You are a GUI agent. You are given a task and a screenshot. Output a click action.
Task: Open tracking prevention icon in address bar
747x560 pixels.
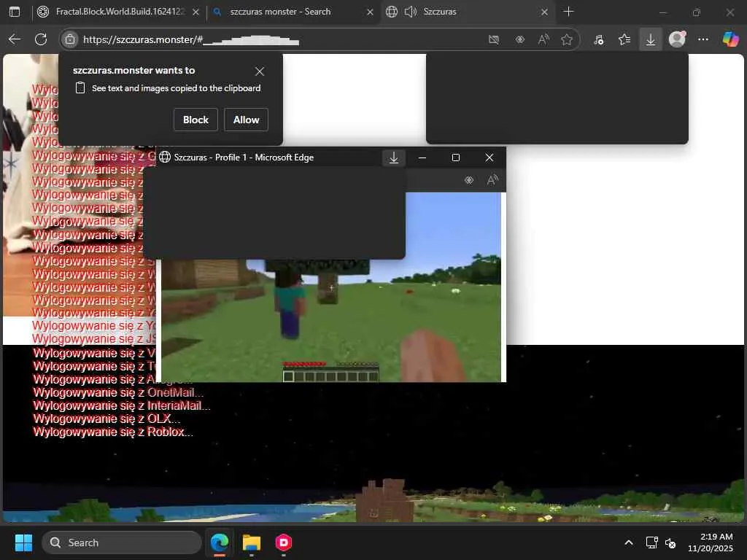519,39
